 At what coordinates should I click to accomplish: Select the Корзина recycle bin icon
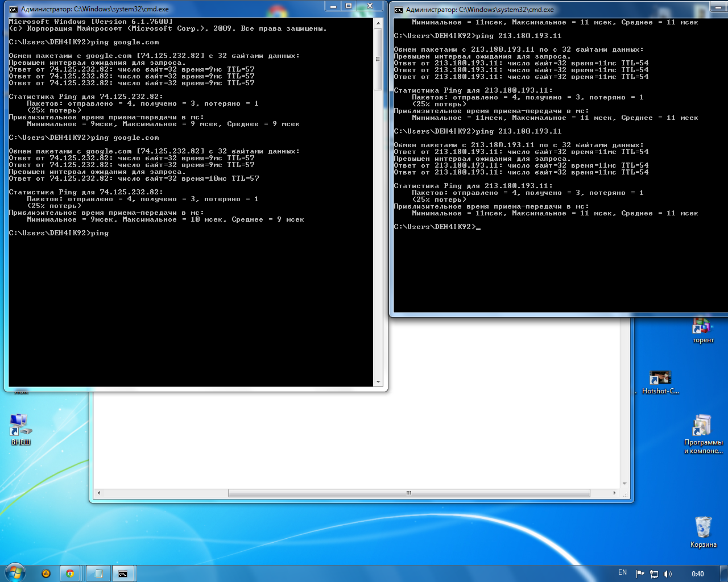pos(704,532)
